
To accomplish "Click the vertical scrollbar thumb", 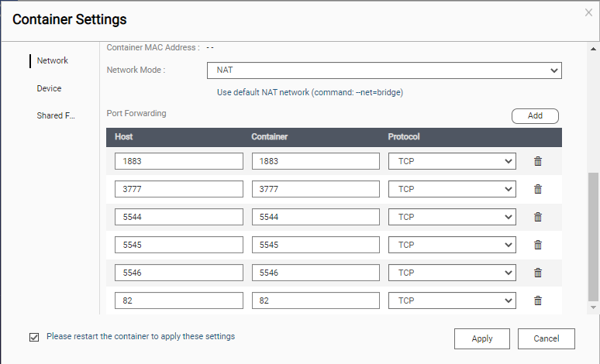I will [x=594, y=236].
